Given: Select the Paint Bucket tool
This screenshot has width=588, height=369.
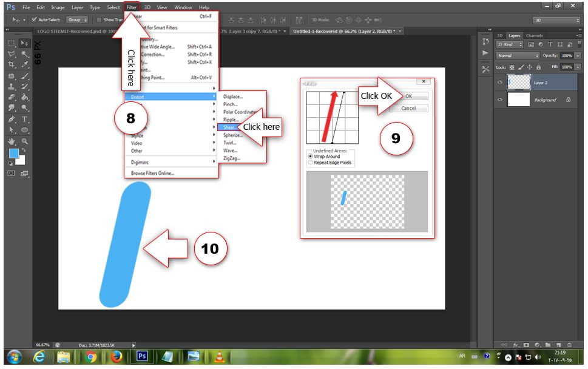Looking at the screenshot, I should [x=25, y=97].
